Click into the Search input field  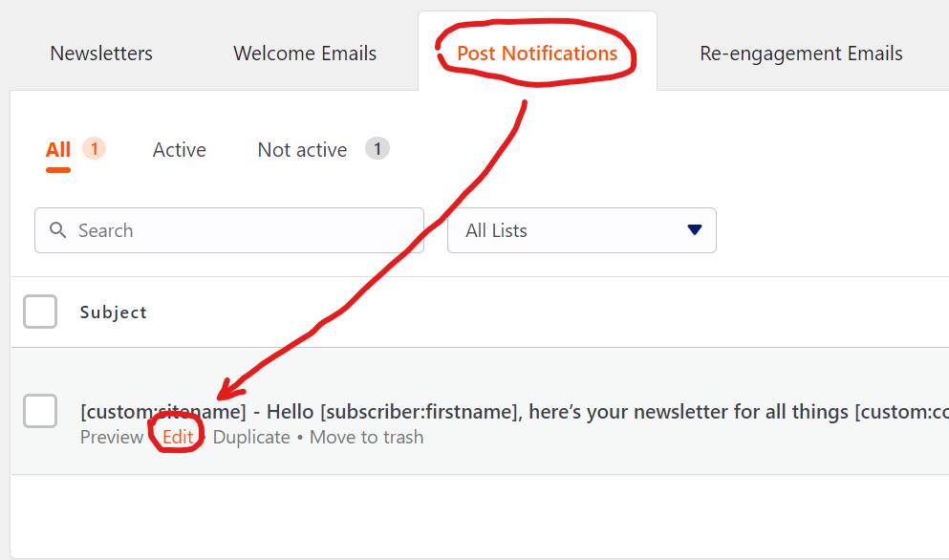[x=229, y=230]
